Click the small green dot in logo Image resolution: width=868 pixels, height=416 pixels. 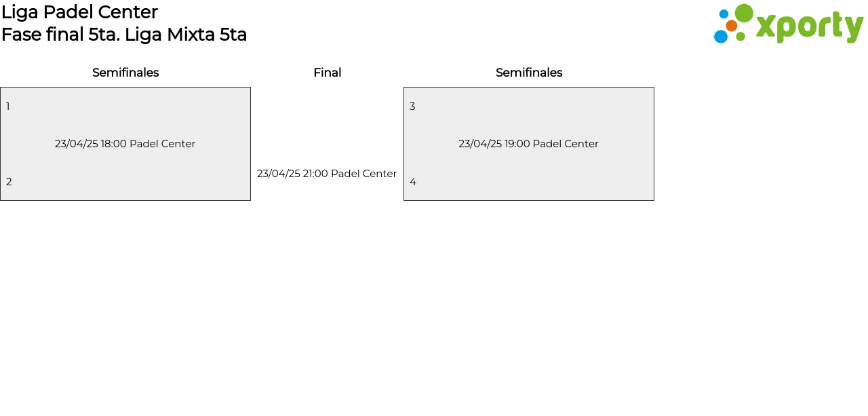[x=741, y=36]
